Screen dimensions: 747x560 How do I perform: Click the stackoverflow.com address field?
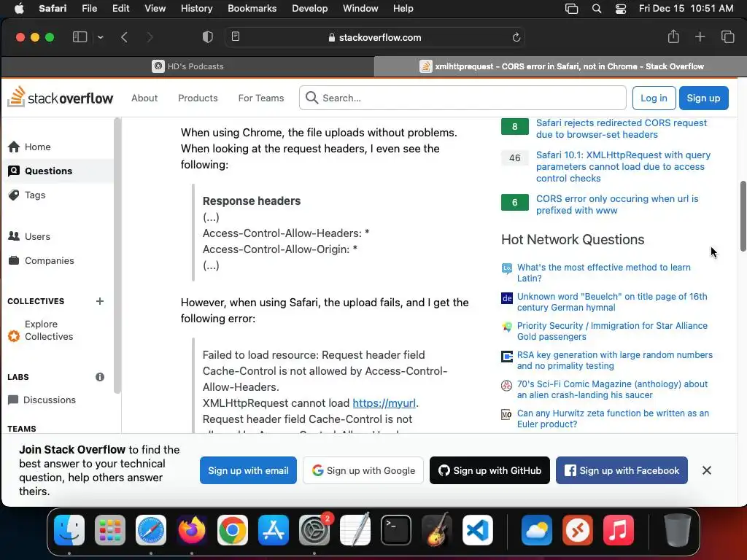pyautogui.click(x=375, y=37)
